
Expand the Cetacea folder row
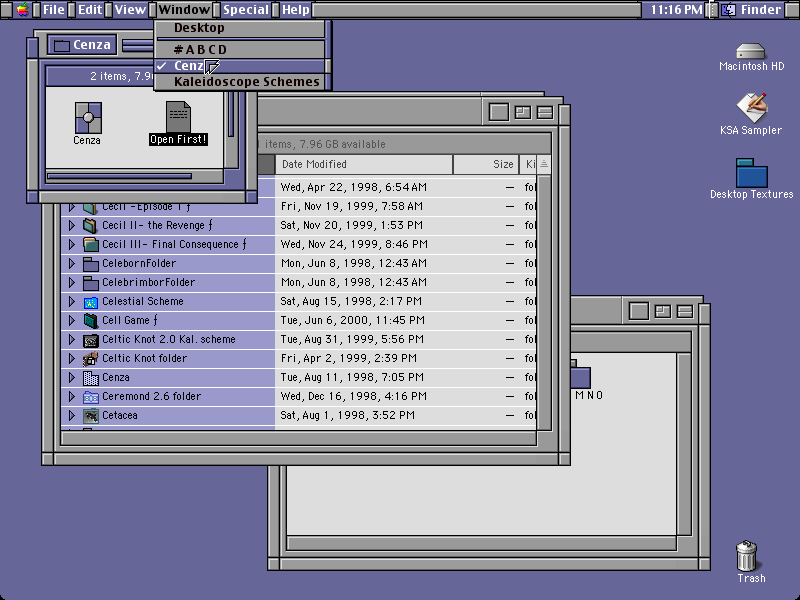(x=72, y=415)
